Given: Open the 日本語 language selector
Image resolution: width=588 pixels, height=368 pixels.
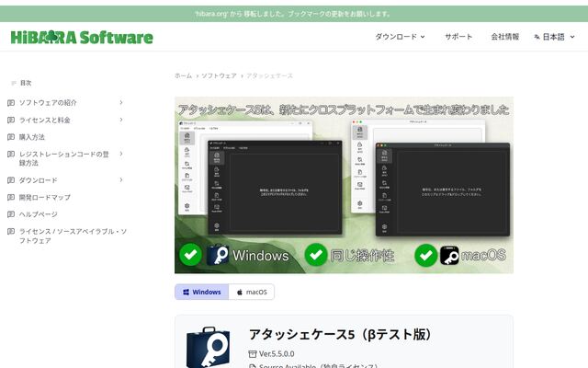Looking at the screenshot, I should coord(554,37).
